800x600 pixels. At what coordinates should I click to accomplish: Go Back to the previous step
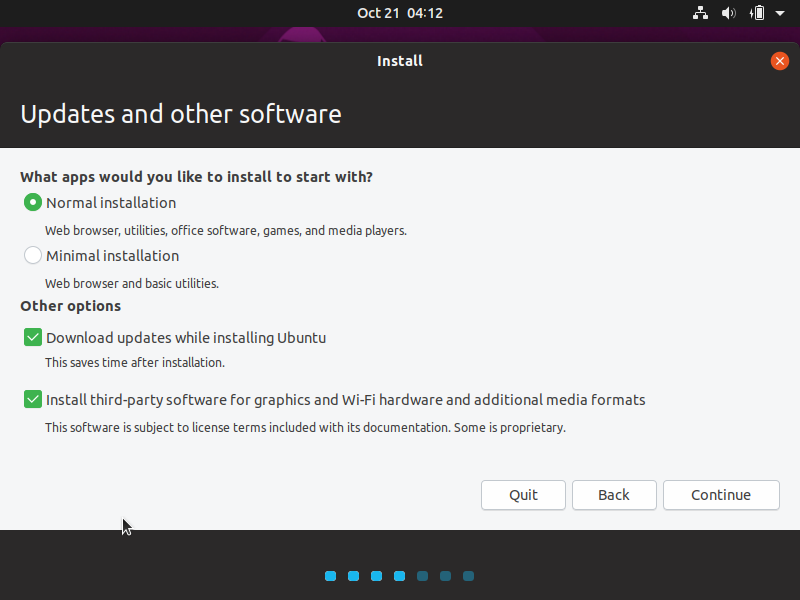[x=614, y=495]
